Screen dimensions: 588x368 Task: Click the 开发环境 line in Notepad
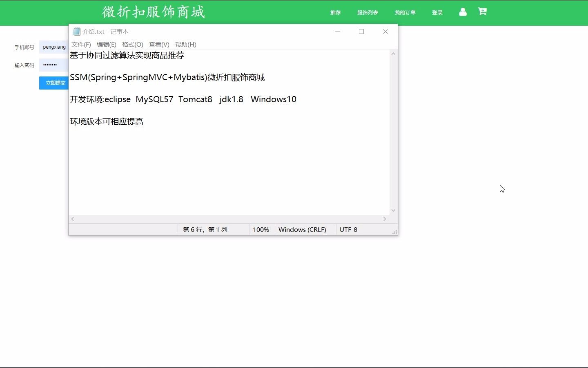pos(183,99)
